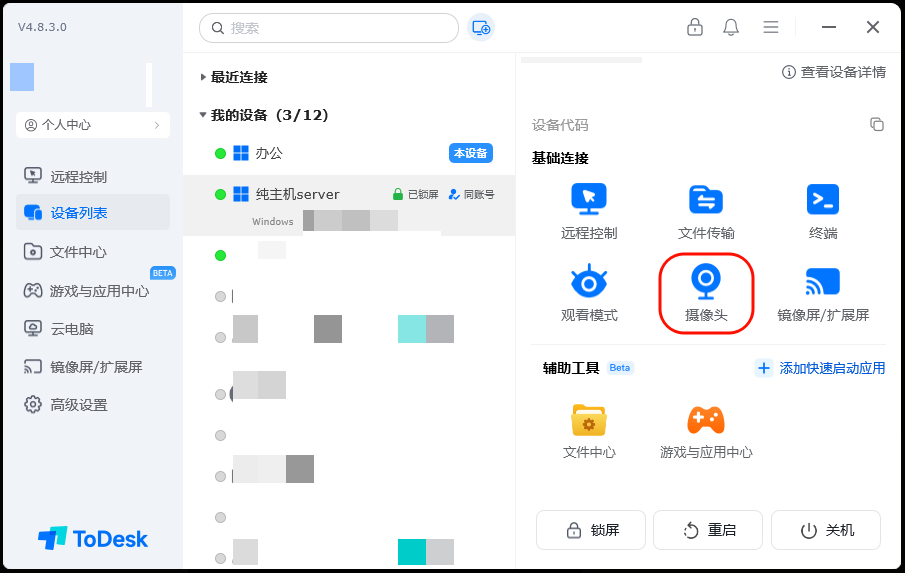Screen dimensions: 905x573
Task: Click the Restart (重启) button
Action: (708, 530)
